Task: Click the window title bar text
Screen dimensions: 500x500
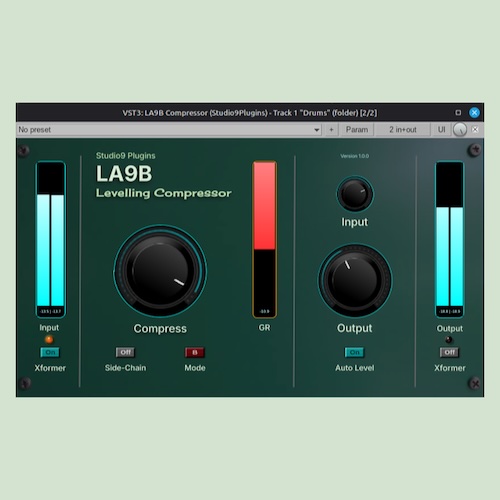Action: [x=250, y=113]
